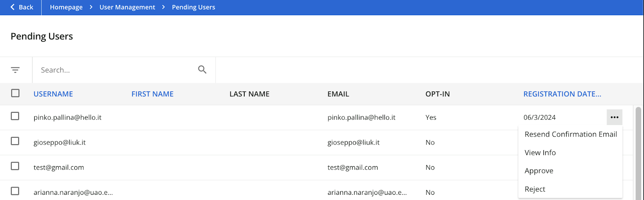Screen dimensions: 644x200
Task: Open the filter options icon
Action: 15,70
